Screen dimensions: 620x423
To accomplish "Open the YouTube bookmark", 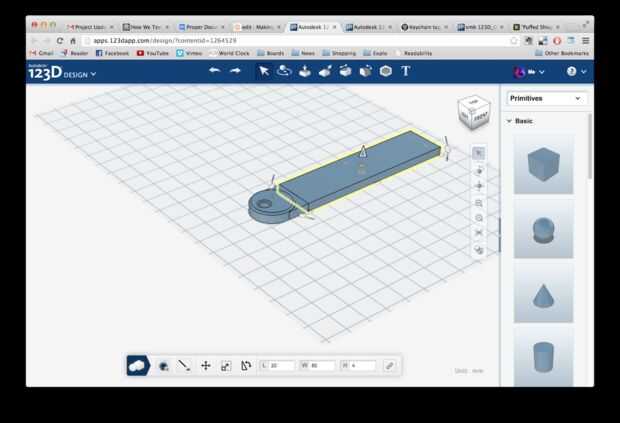I will point(153,53).
